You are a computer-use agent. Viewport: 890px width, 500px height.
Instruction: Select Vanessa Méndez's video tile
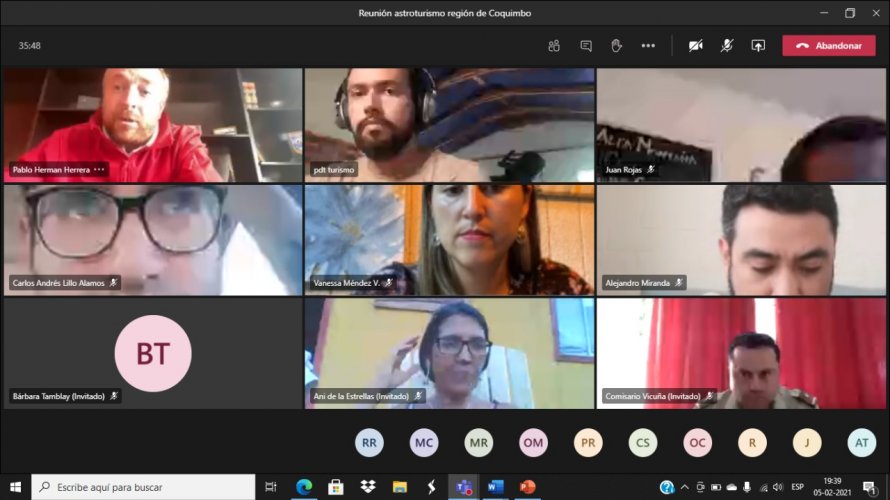pyautogui.click(x=449, y=239)
